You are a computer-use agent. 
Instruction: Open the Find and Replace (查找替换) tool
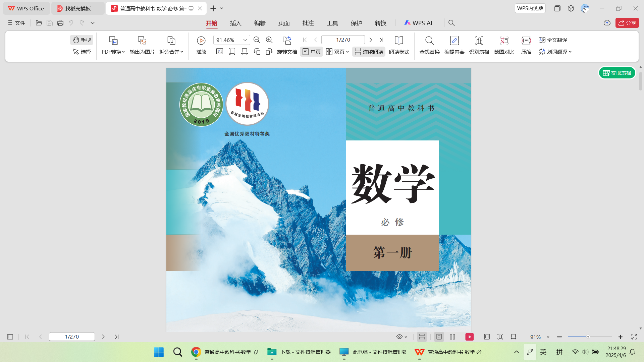tap(429, 41)
